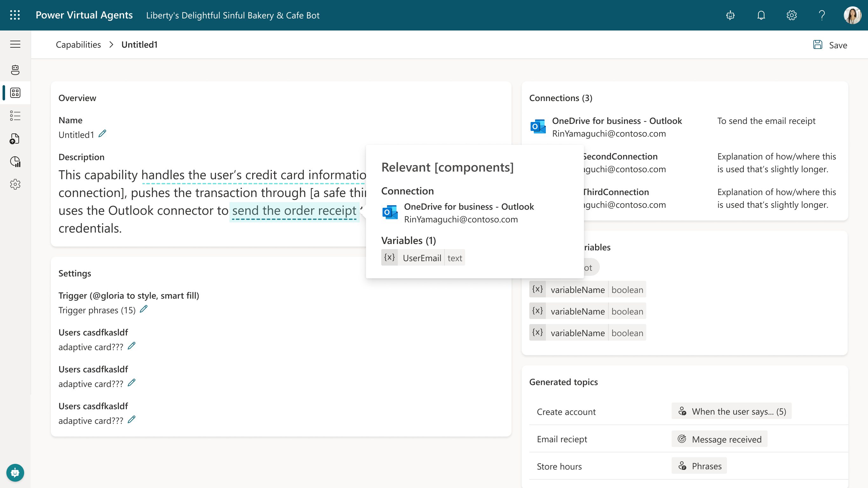Open chat bot bubble at bottom left

click(15, 472)
